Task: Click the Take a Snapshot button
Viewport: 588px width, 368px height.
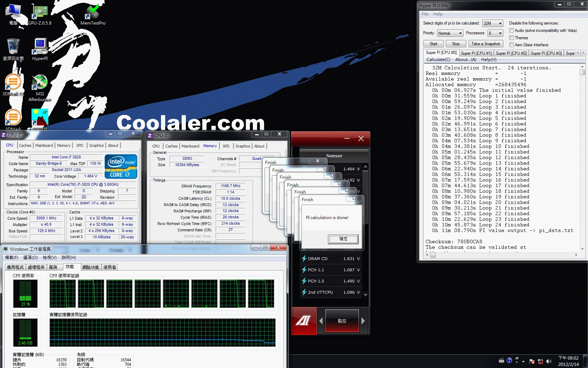Action: [485, 44]
